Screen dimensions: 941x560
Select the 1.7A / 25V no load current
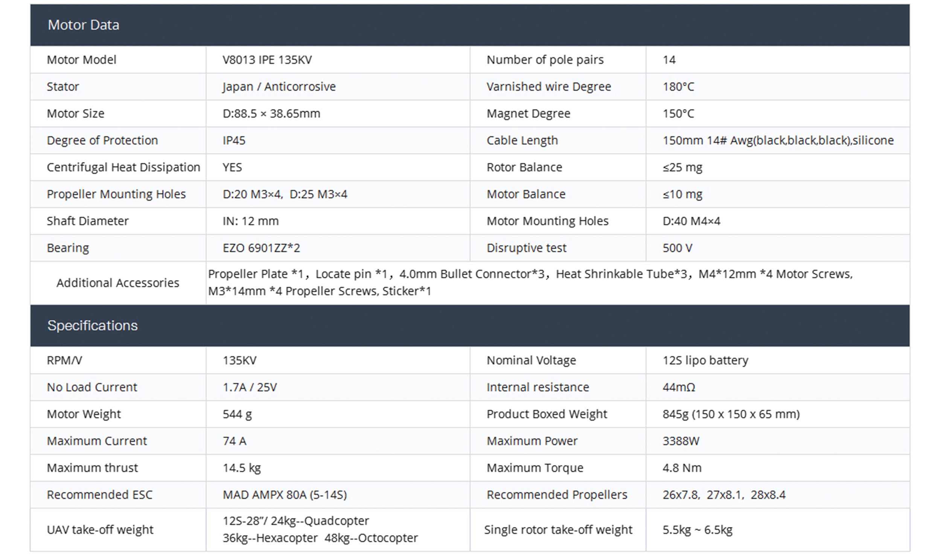click(250, 387)
